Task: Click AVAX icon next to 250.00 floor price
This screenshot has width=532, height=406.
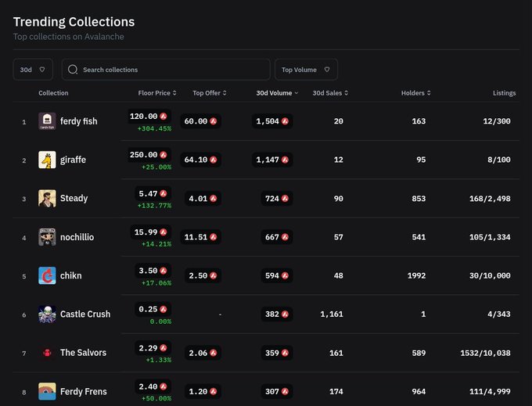Action: pyautogui.click(x=164, y=155)
